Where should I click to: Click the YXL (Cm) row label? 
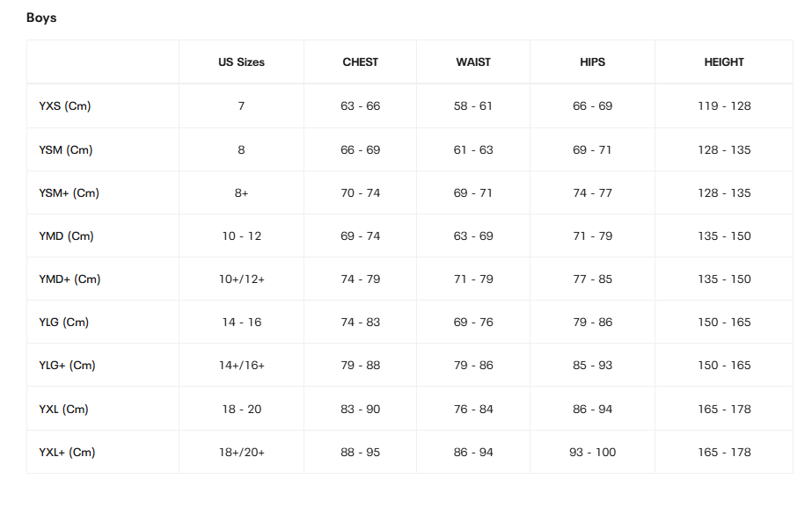[64, 410]
